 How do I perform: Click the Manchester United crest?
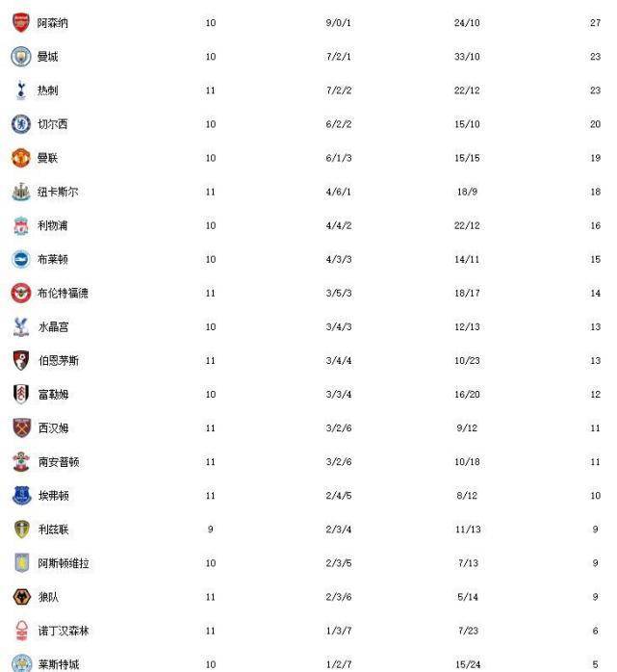tap(20, 158)
